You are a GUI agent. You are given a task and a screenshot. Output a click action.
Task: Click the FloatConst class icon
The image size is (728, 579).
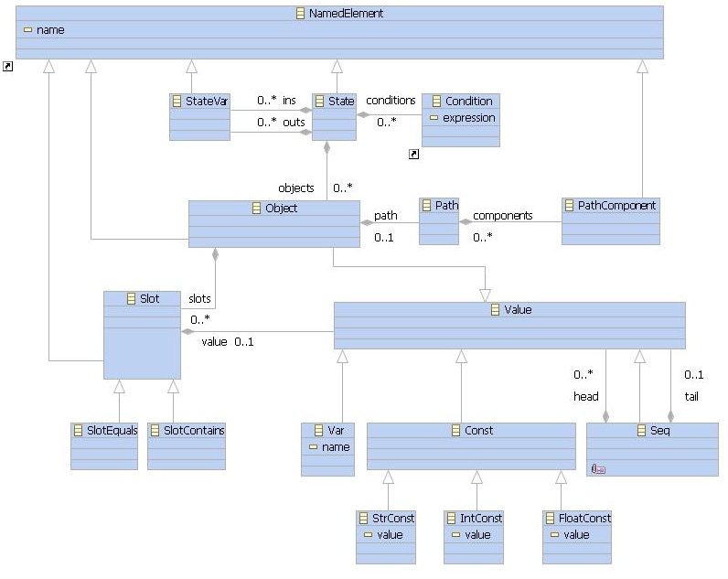550,519
